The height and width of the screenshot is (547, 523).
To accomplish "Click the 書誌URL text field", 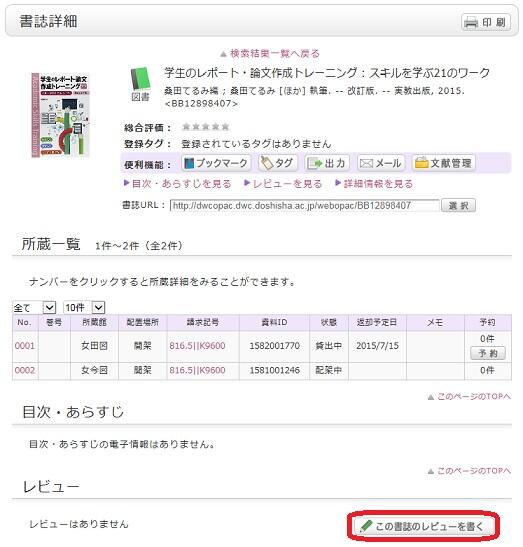I will (304, 205).
